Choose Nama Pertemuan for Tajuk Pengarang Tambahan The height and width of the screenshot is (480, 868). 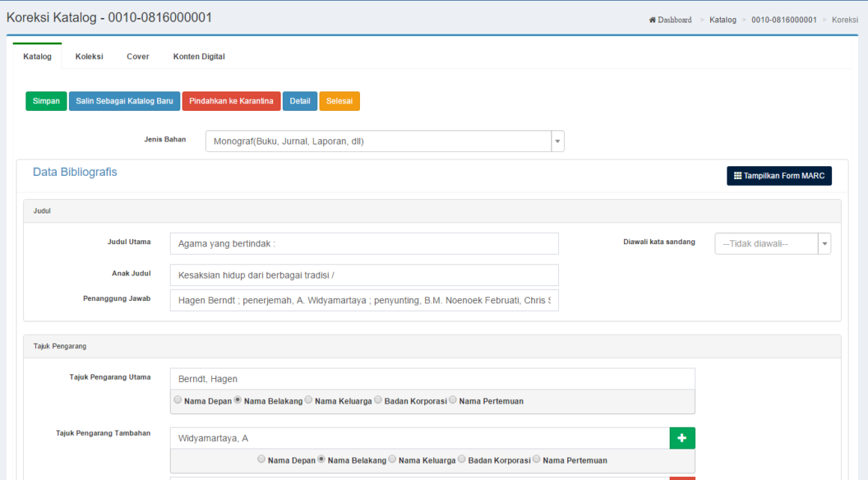click(537, 460)
